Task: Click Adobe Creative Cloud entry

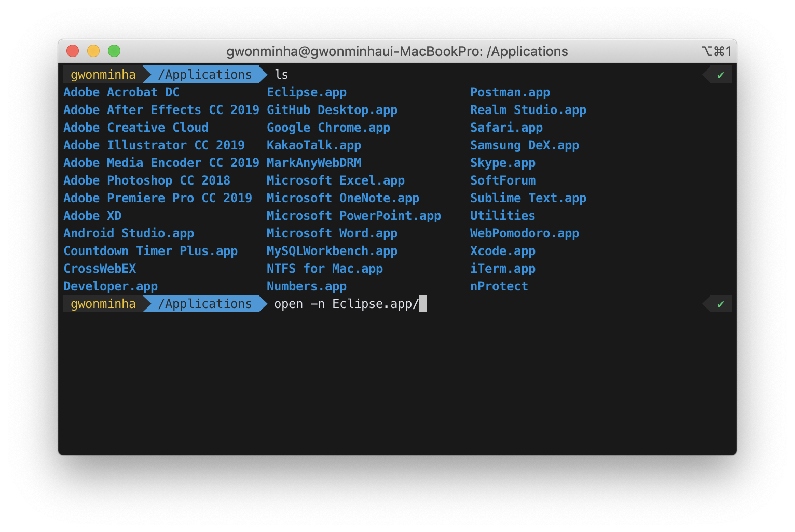Action: [136, 128]
